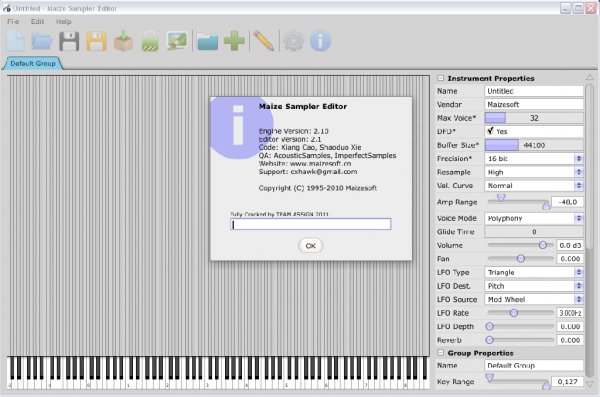Open an instrument via the folder icon
The height and width of the screenshot is (397, 600).
click(x=41, y=41)
